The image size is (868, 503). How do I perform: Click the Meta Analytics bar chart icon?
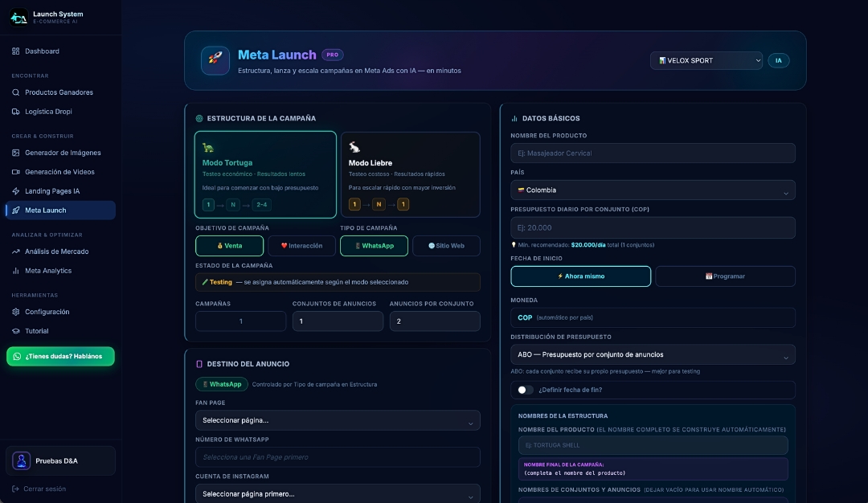pyautogui.click(x=15, y=271)
